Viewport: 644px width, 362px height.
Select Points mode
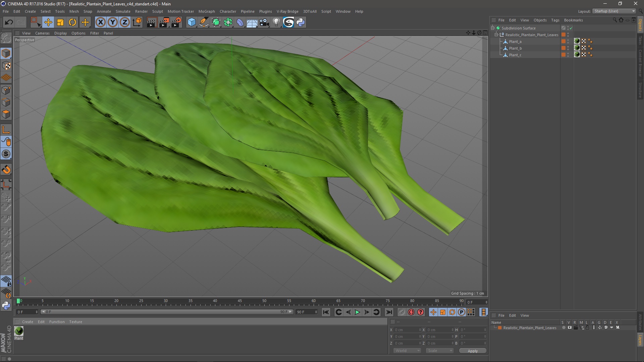click(6, 90)
